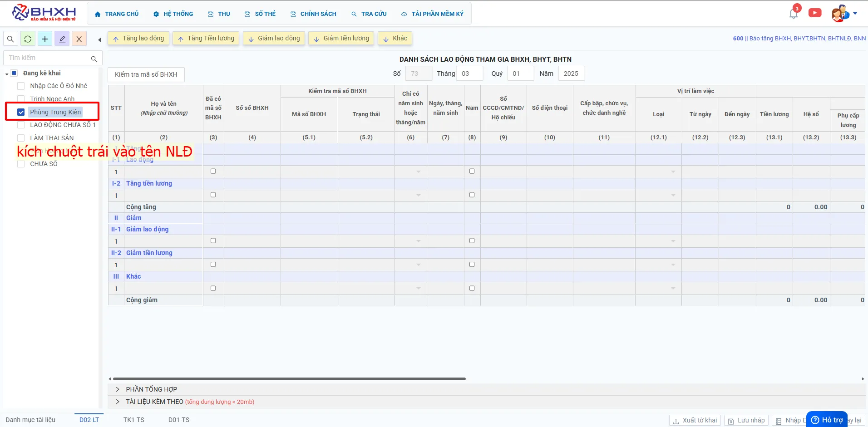868x427 pixels.
Task: Uncheck the Phùng Trung Kiên checkbox
Action: (21, 112)
